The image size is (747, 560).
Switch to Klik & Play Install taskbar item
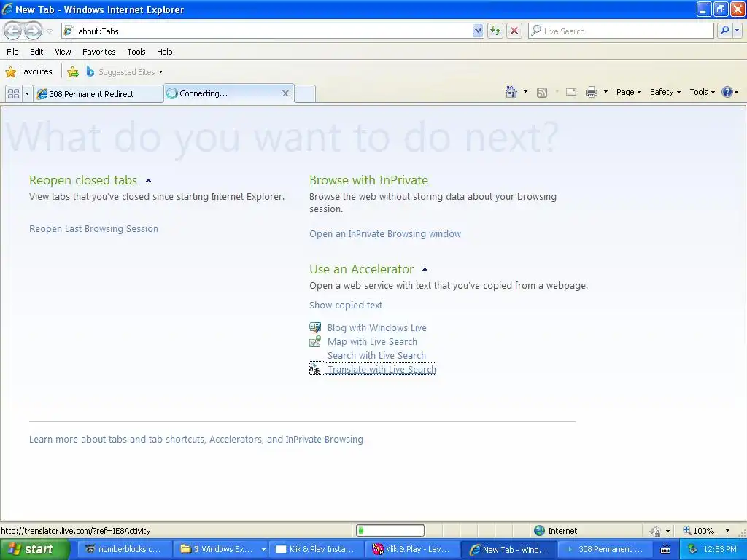click(316, 549)
